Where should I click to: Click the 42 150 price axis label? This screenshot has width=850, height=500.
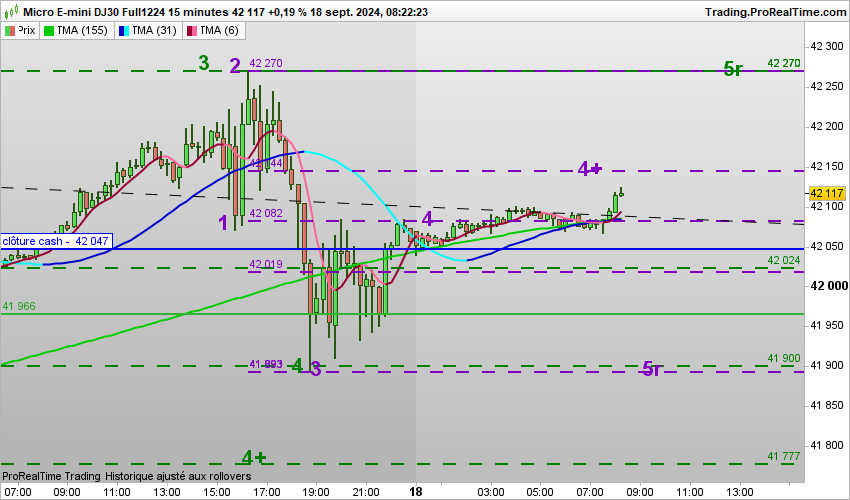click(x=827, y=166)
